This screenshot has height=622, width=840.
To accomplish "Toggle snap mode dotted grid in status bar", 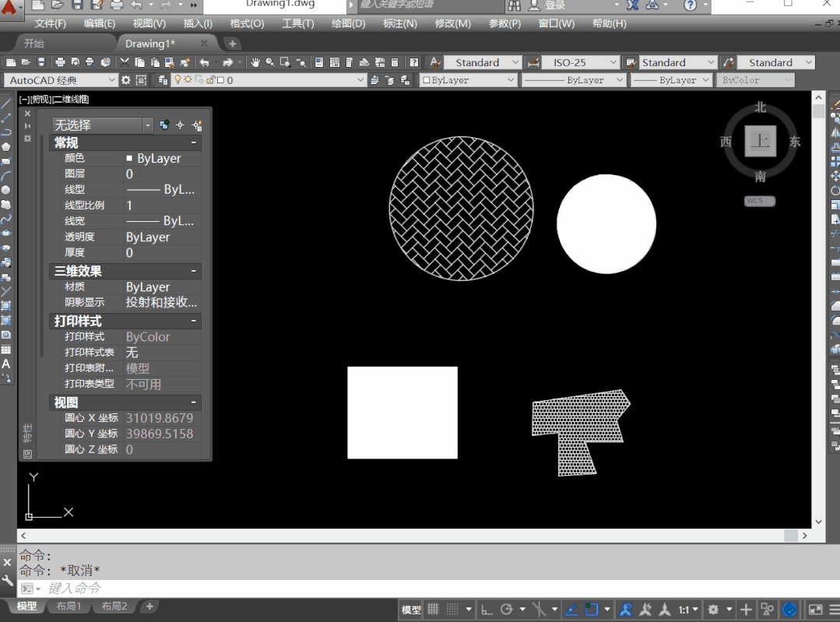I will pos(452,609).
